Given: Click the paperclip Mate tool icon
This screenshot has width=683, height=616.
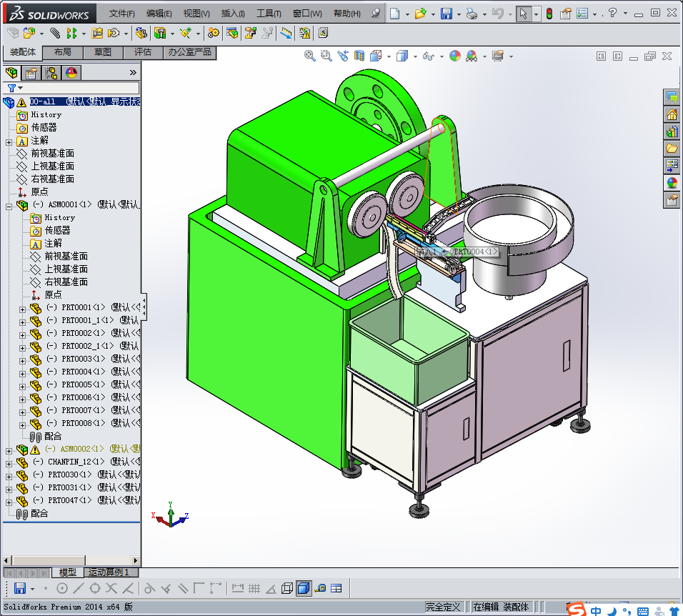Looking at the screenshot, I should [x=55, y=33].
